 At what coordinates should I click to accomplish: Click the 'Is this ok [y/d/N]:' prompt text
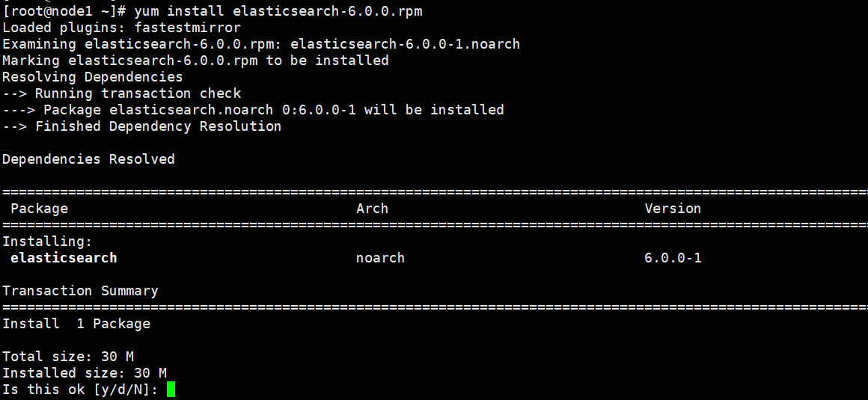tap(80, 390)
